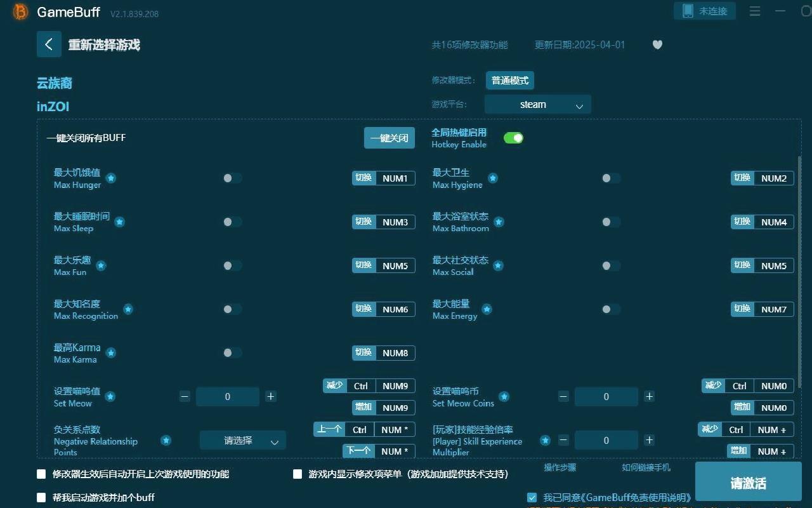
Task: Click star icon next to Max Fun
Action: pyautogui.click(x=101, y=265)
